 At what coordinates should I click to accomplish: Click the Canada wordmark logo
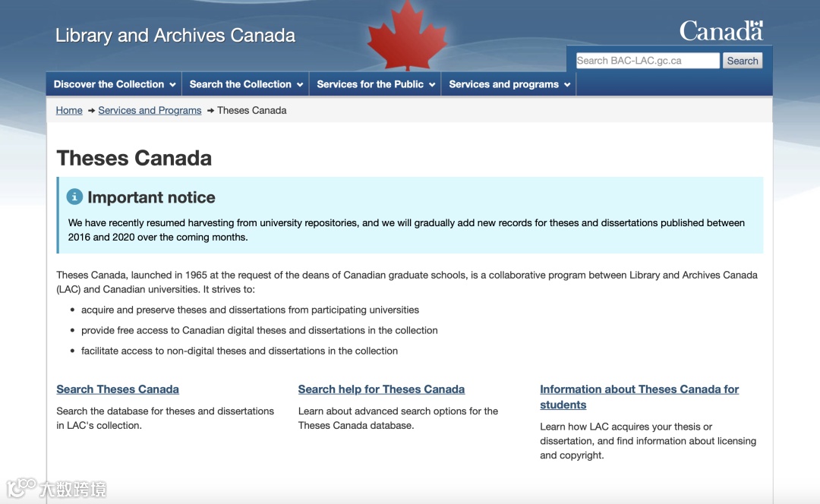coord(721,31)
